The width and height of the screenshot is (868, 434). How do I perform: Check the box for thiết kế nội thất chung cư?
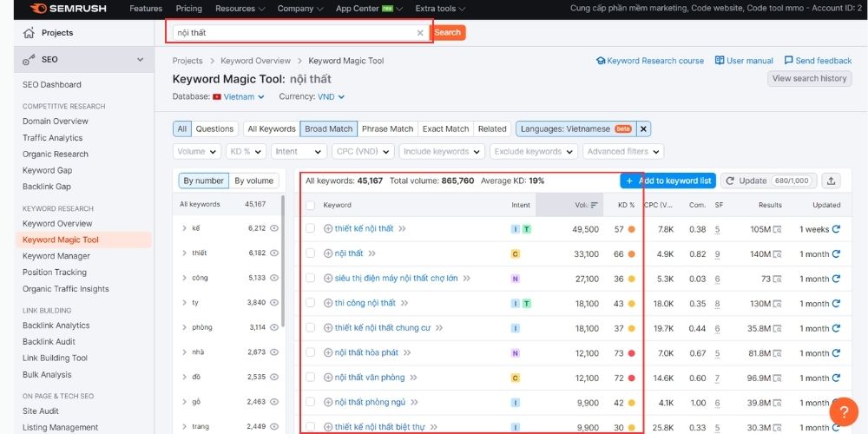[311, 328]
